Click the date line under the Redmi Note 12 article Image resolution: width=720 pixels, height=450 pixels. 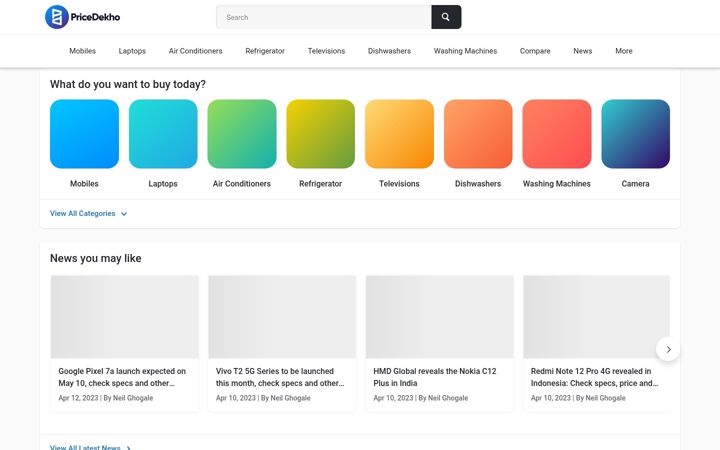(578, 398)
